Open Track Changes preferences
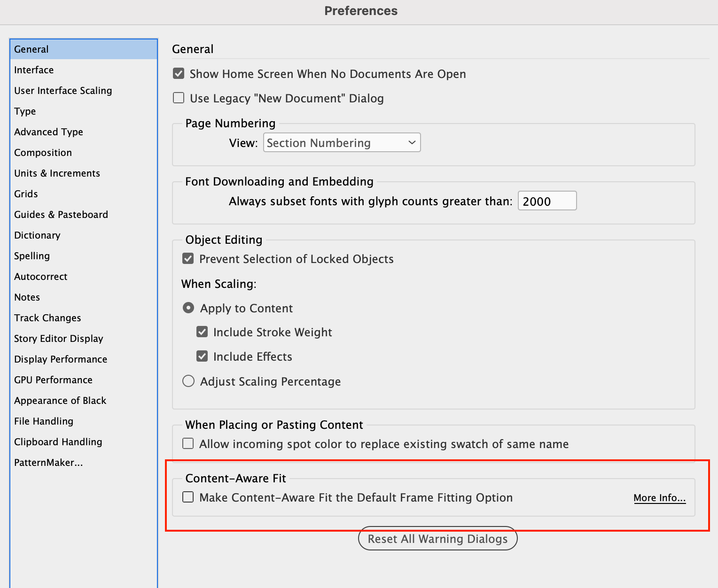Screen dimensions: 718x588 84,318
